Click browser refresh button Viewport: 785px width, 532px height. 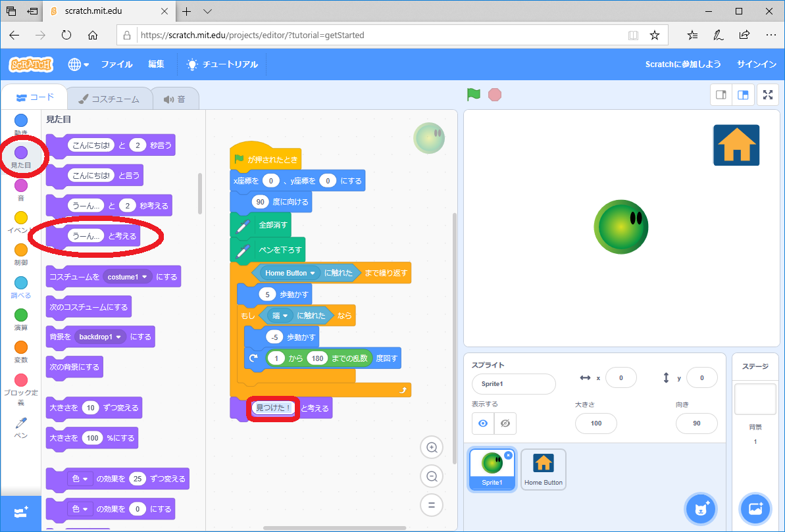pos(66,35)
